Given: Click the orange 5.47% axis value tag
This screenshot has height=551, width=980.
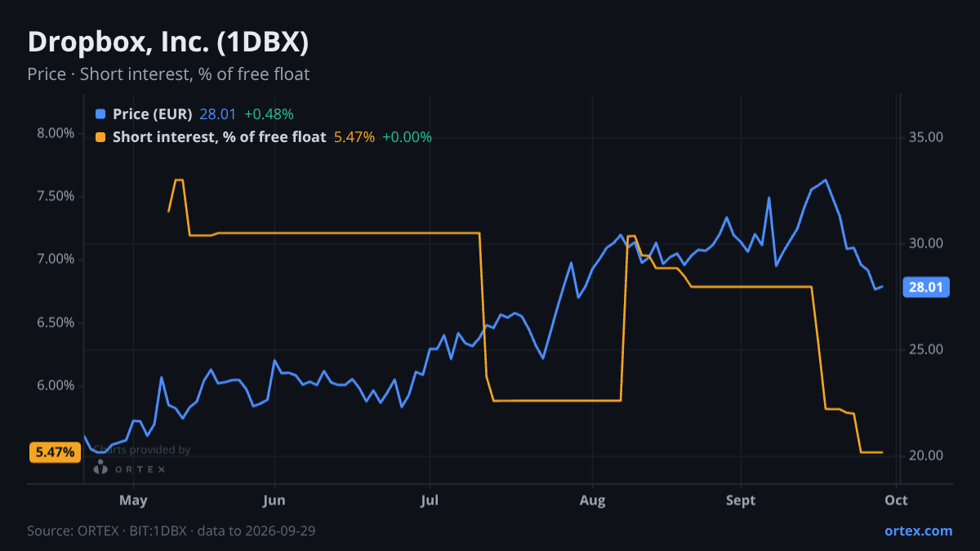Looking at the screenshot, I should (x=55, y=452).
